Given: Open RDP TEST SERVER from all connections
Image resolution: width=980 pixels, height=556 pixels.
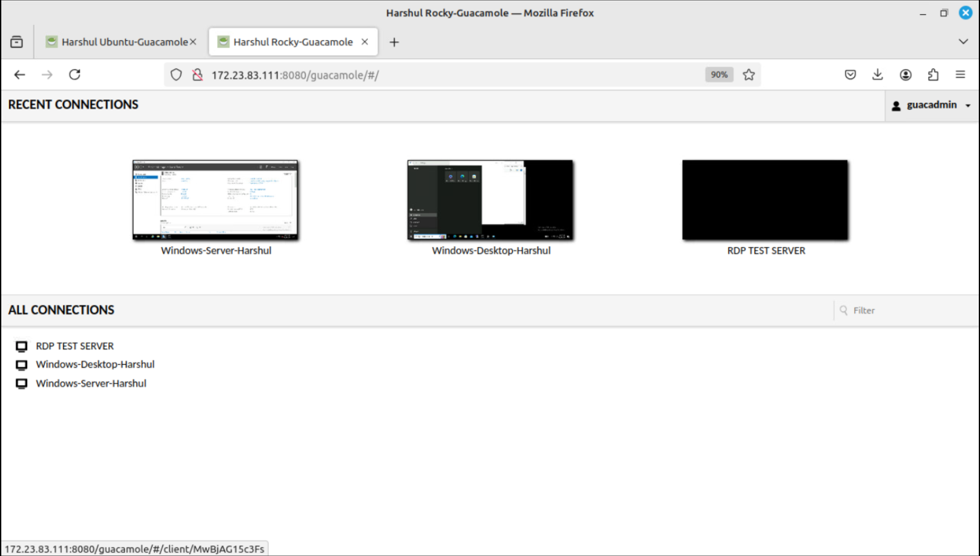Looking at the screenshot, I should [x=74, y=346].
